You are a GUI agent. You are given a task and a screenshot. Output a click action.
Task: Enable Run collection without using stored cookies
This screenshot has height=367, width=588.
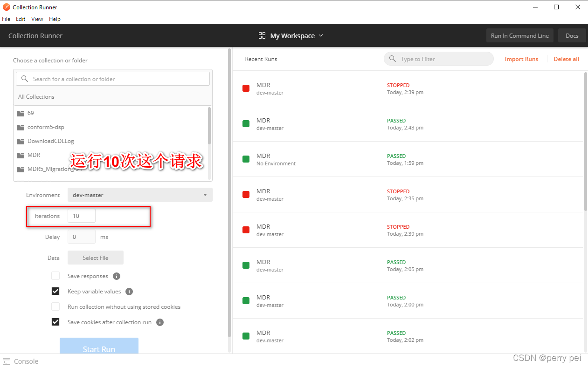[x=55, y=306]
